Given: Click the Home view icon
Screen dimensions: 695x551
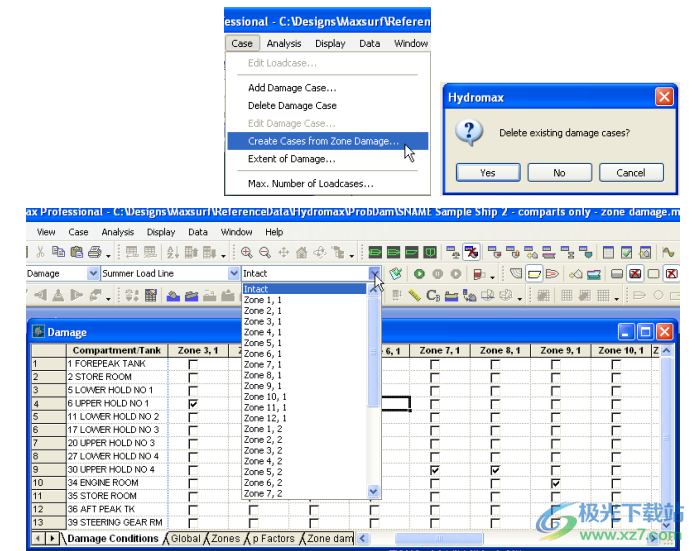Looking at the screenshot, I should pyautogui.click(x=301, y=253).
